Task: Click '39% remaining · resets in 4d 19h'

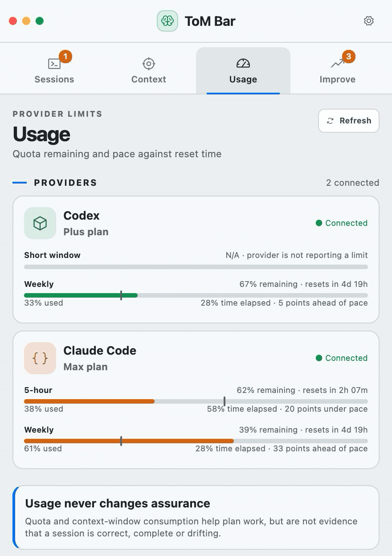Action: tap(304, 430)
